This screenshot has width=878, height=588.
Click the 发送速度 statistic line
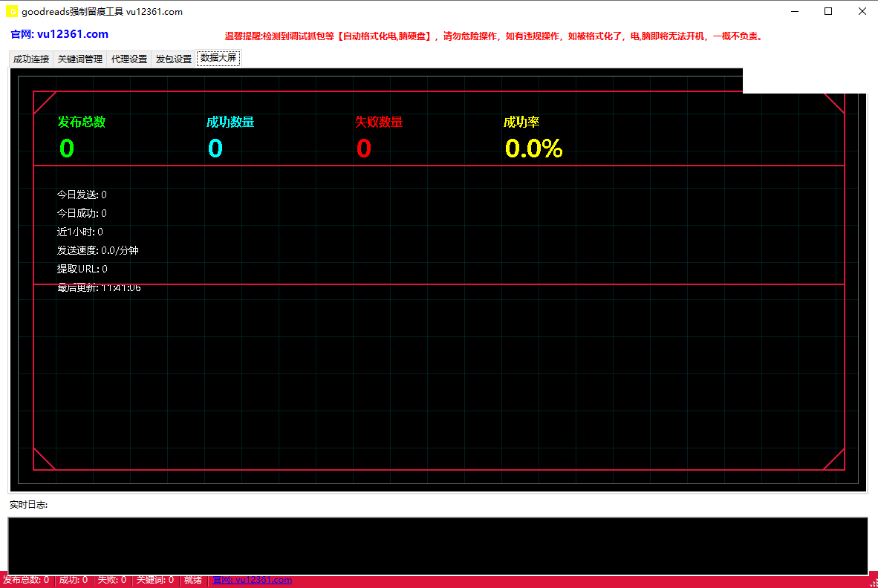coord(97,251)
